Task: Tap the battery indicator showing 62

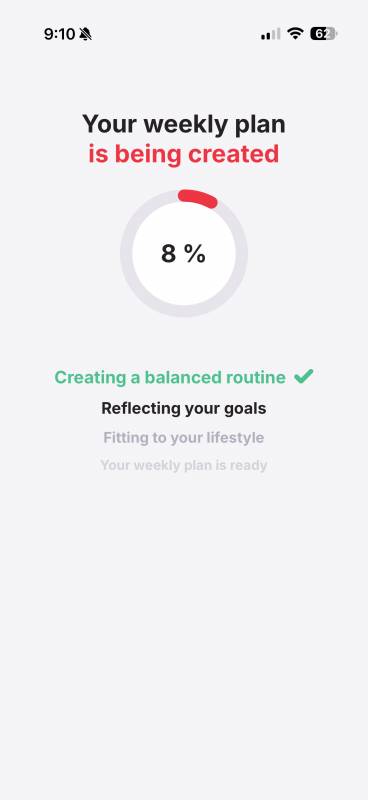Action: click(324, 34)
